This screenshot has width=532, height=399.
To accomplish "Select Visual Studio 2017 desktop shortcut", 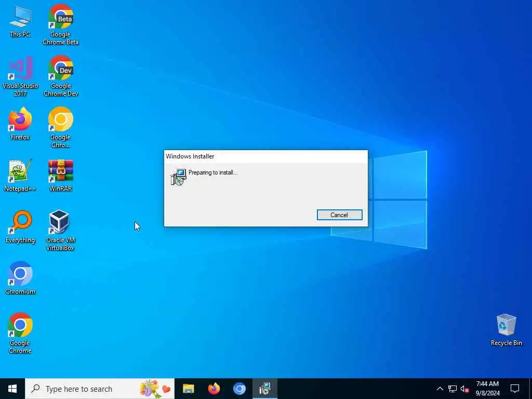I will 20,76.
